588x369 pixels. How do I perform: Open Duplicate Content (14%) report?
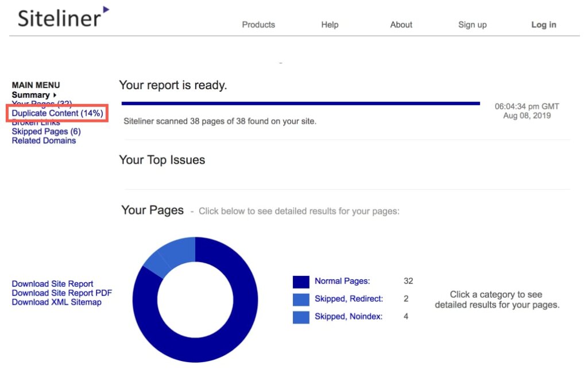point(57,113)
